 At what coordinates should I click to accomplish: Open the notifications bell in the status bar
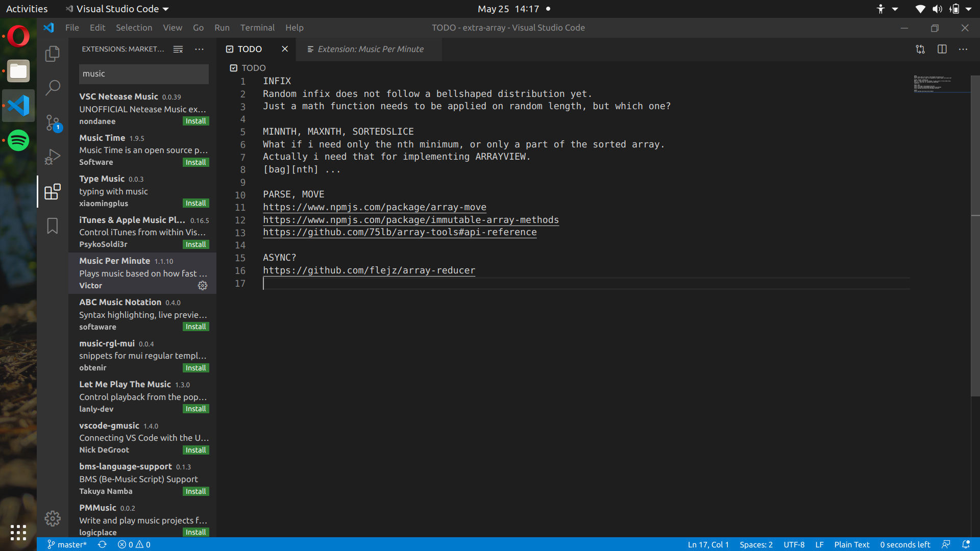point(965,544)
